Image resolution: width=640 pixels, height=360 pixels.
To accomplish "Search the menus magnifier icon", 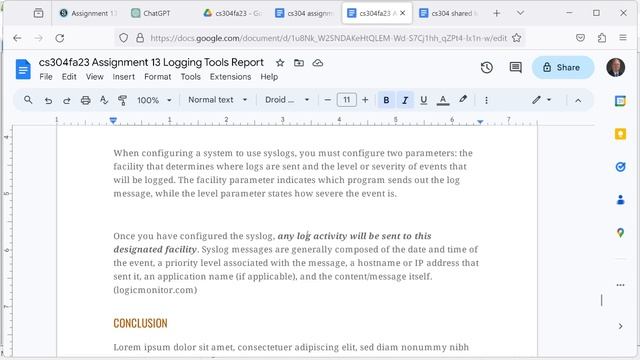I will tap(28, 100).
